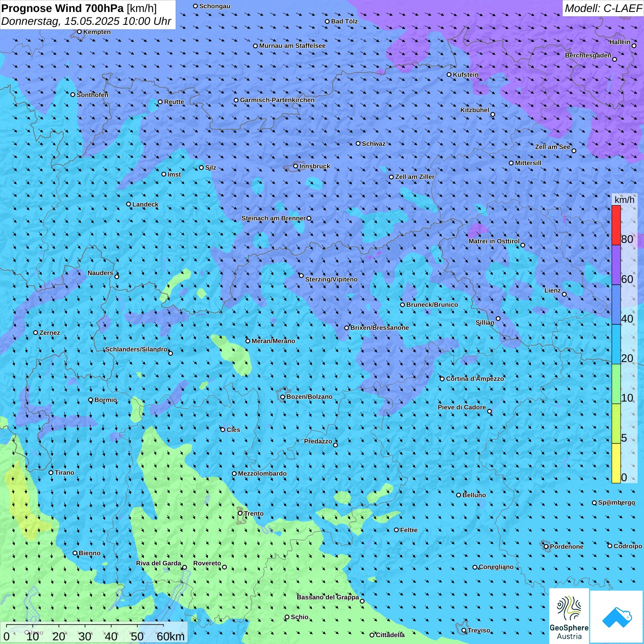Click the 'Zernez' label

pyautogui.click(x=50, y=333)
